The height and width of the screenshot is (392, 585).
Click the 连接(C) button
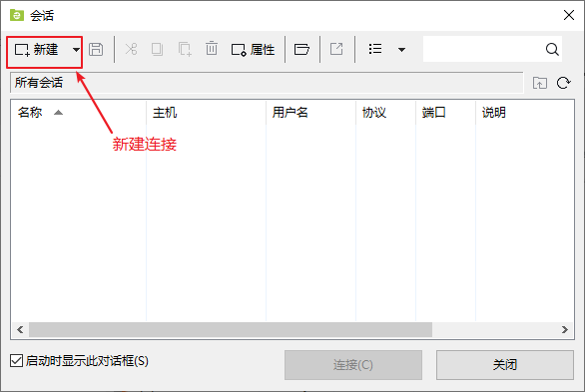point(353,365)
